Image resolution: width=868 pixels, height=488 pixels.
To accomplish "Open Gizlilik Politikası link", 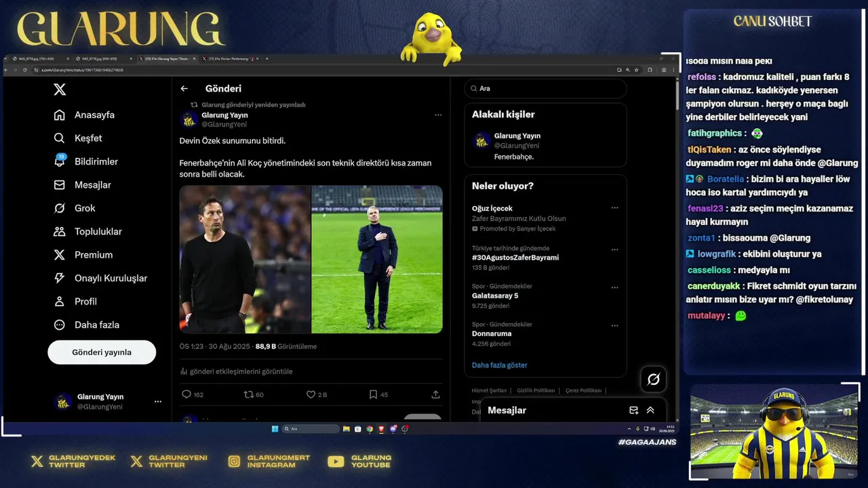I will click(536, 391).
